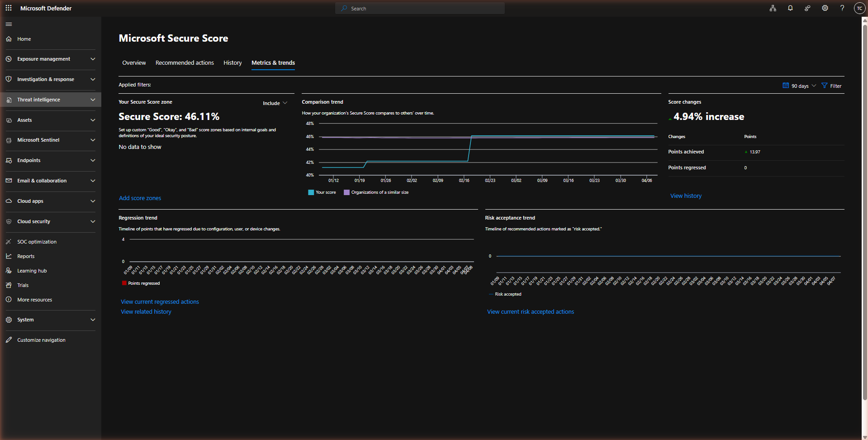This screenshot has height=440, width=868.
Task: Open the Include dropdown in score zone
Action: 275,103
